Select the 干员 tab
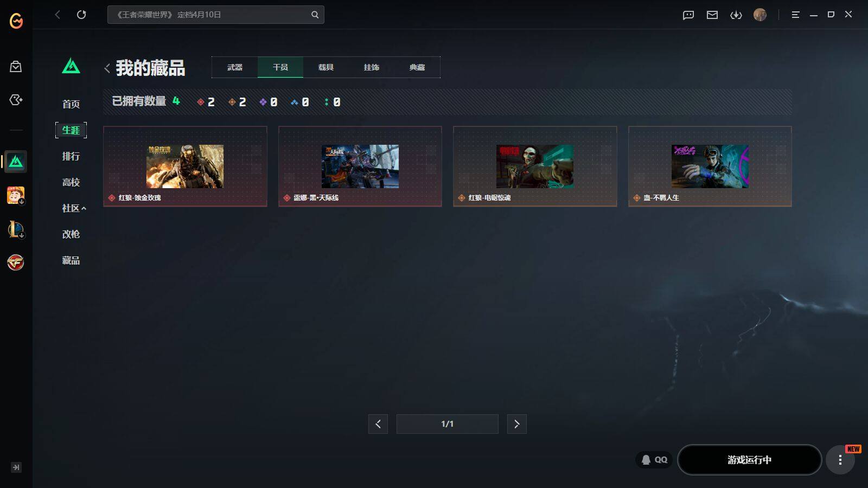Screen dimensions: 868x488 (x=280, y=67)
